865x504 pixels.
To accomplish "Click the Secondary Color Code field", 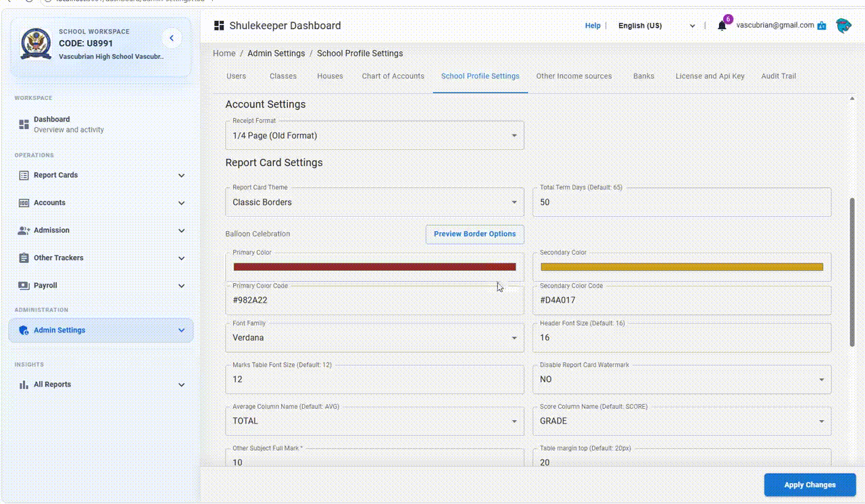I will click(x=682, y=300).
